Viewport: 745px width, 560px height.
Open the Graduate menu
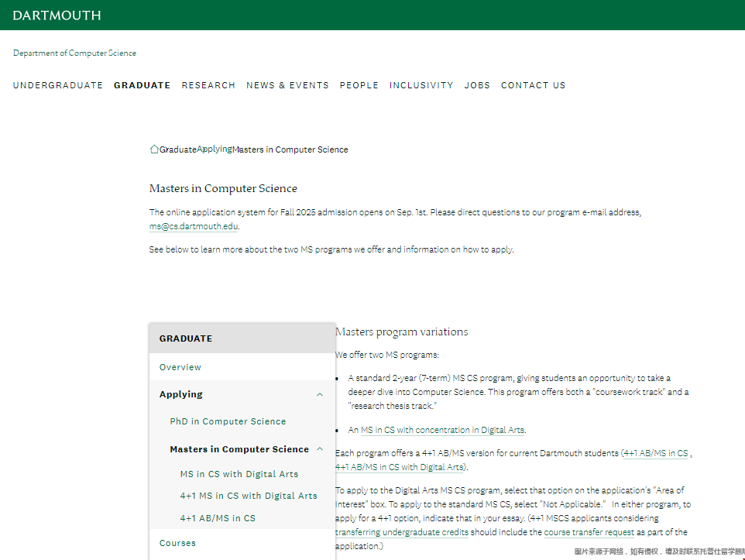coord(142,85)
